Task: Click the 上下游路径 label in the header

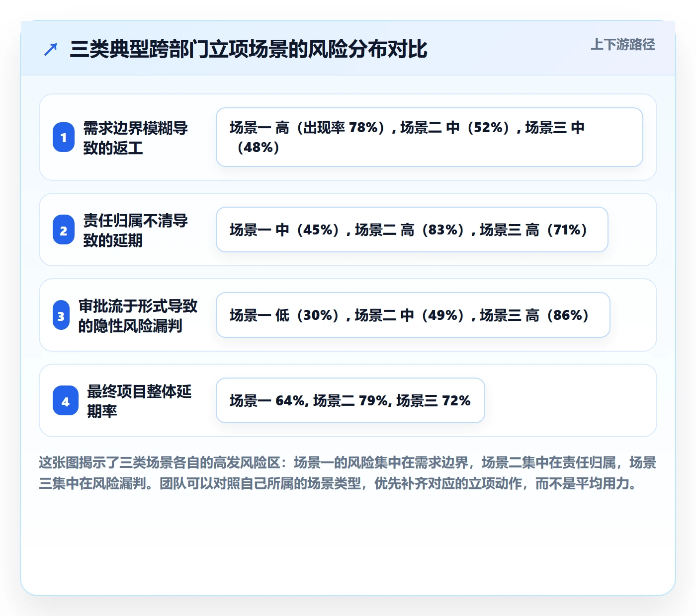Action: click(x=623, y=45)
